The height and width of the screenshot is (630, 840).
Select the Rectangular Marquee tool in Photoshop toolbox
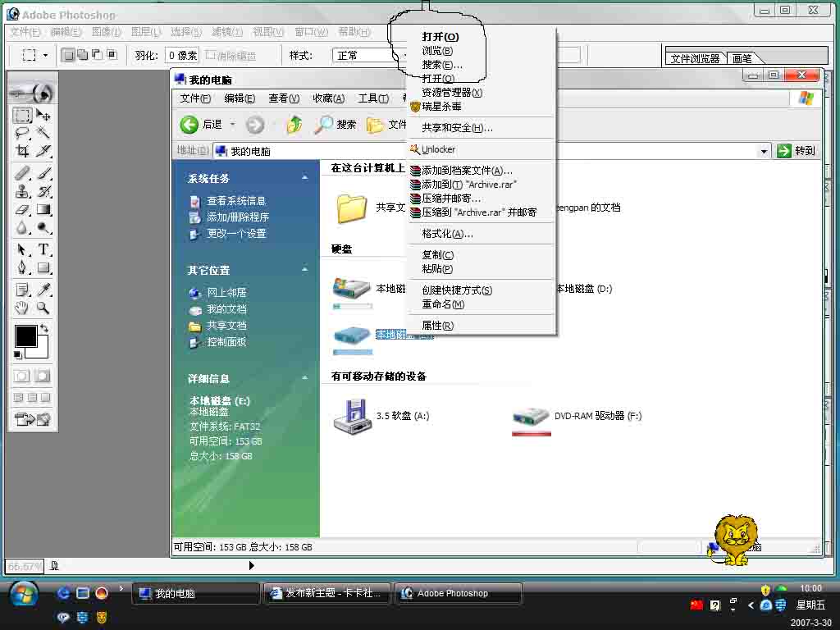point(22,115)
